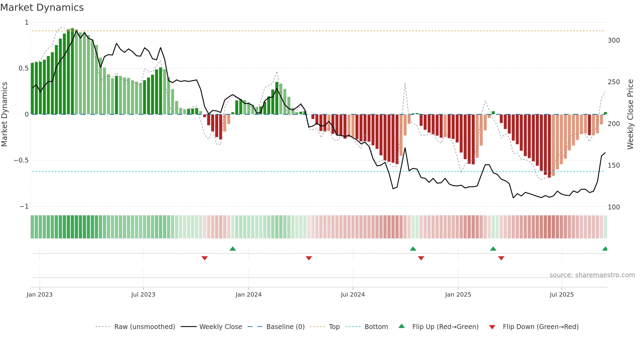Click the red Flip Down legend triangle icon

[x=492, y=327]
